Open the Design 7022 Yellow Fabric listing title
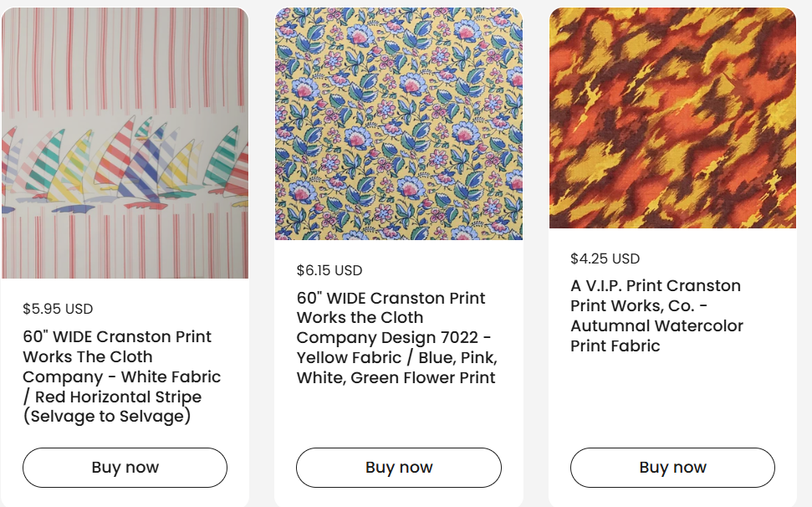 (397, 338)
